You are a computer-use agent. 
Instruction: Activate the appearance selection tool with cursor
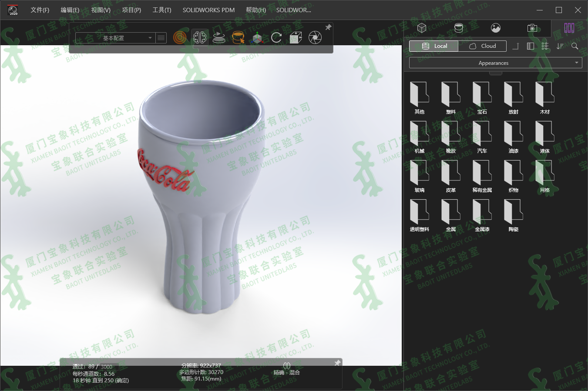point(238,38)
